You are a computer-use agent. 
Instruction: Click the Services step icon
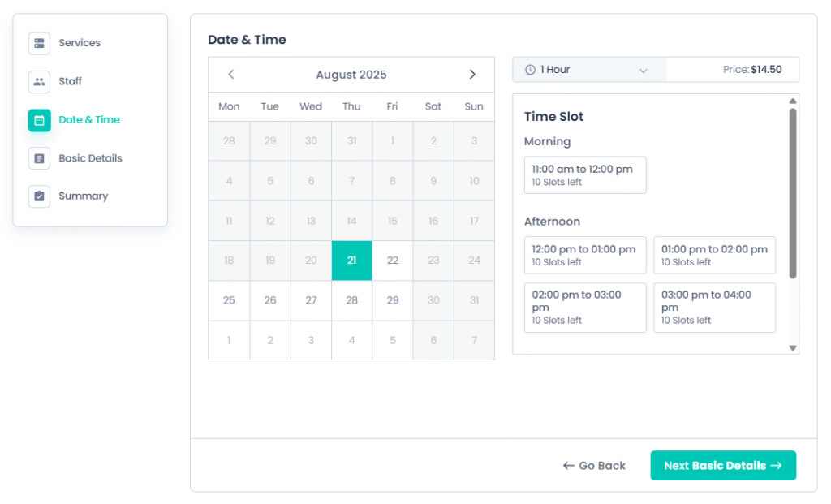39,44
